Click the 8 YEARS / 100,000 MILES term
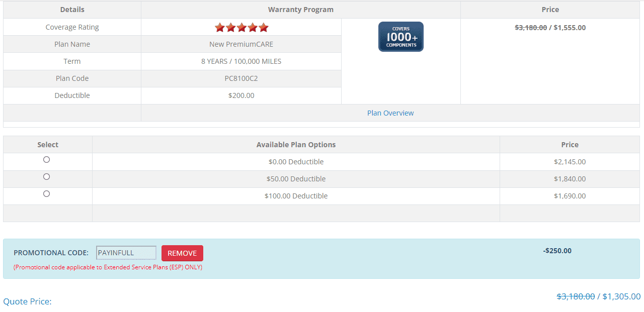The image size is (644, 312). 241,61
